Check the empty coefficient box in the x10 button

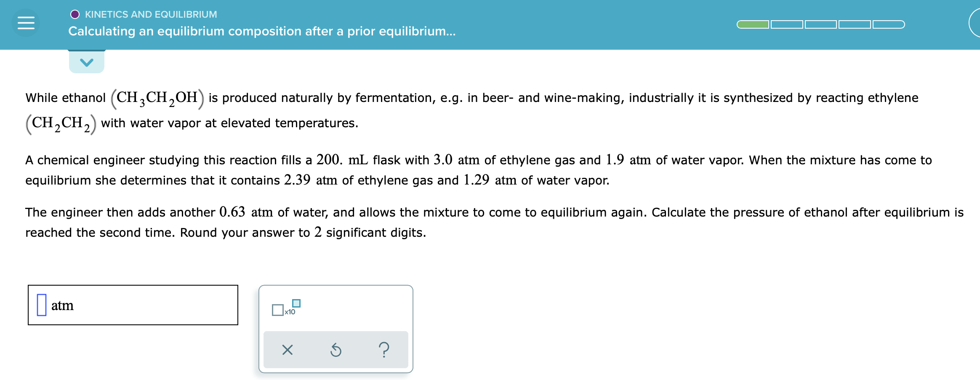coord(277,310)
